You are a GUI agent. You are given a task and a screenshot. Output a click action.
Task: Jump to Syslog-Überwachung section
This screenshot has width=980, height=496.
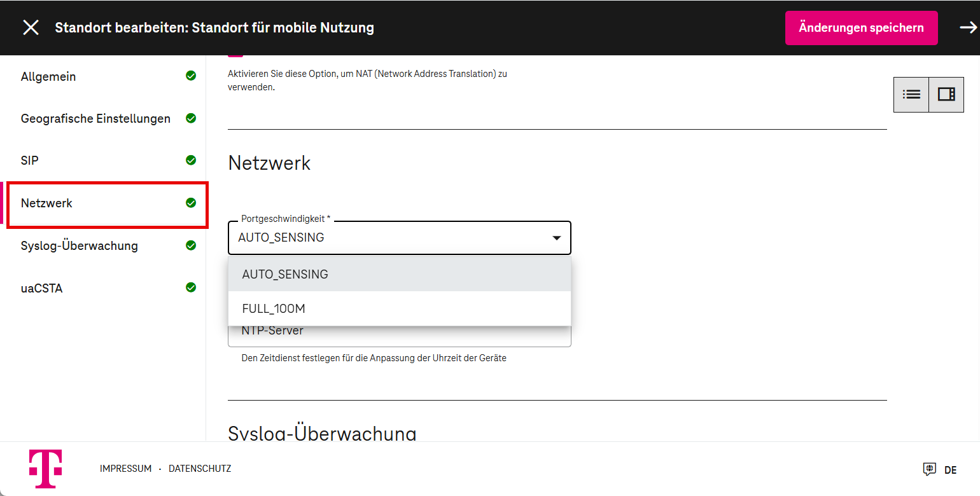point(79,246)
